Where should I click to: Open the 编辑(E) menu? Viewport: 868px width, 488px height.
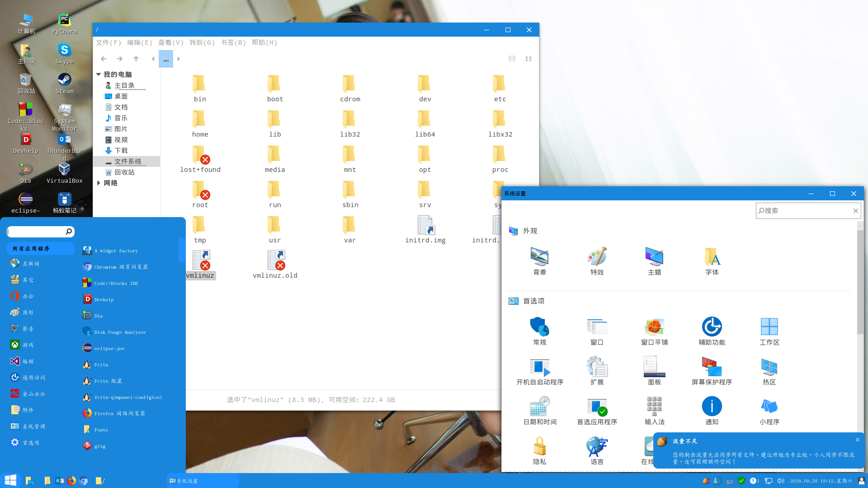pyautogui.click(x=140, y=43)
